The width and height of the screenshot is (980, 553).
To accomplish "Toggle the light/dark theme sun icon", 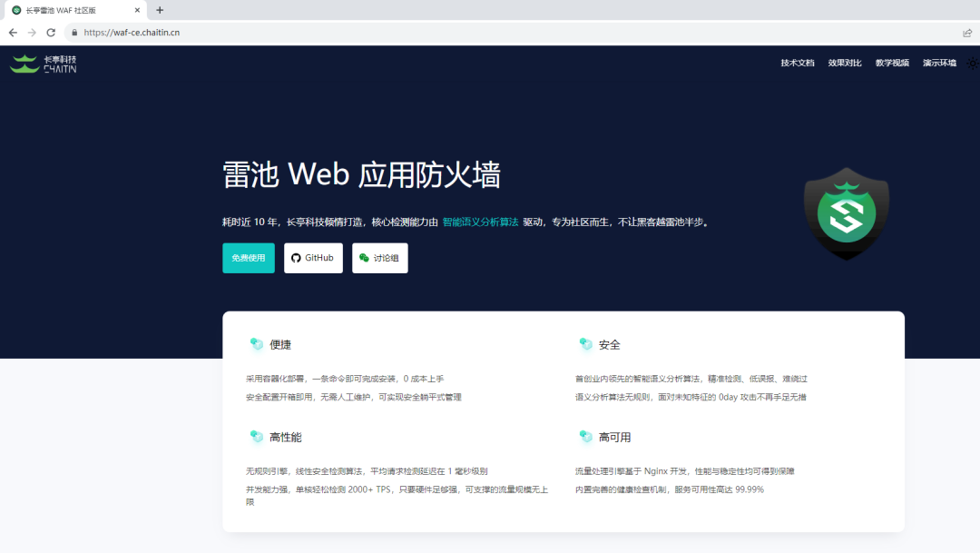I will (x=973, y=64).
